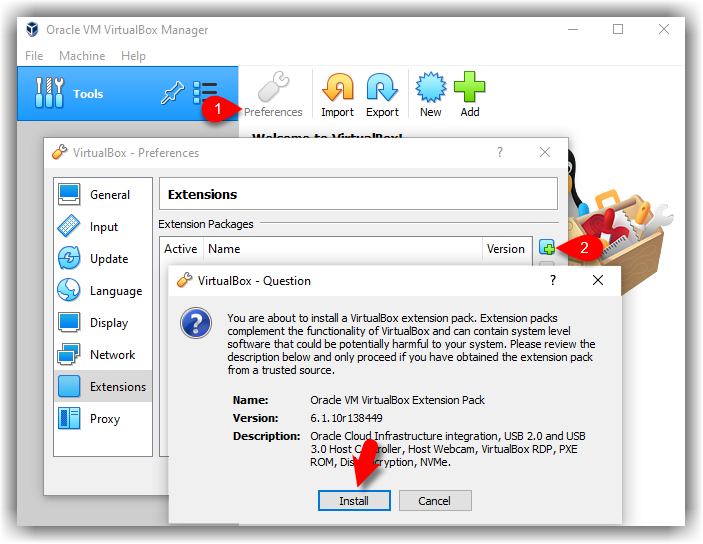
Task: Select Proxy in the settings list
Action: (x=103, y=419)
